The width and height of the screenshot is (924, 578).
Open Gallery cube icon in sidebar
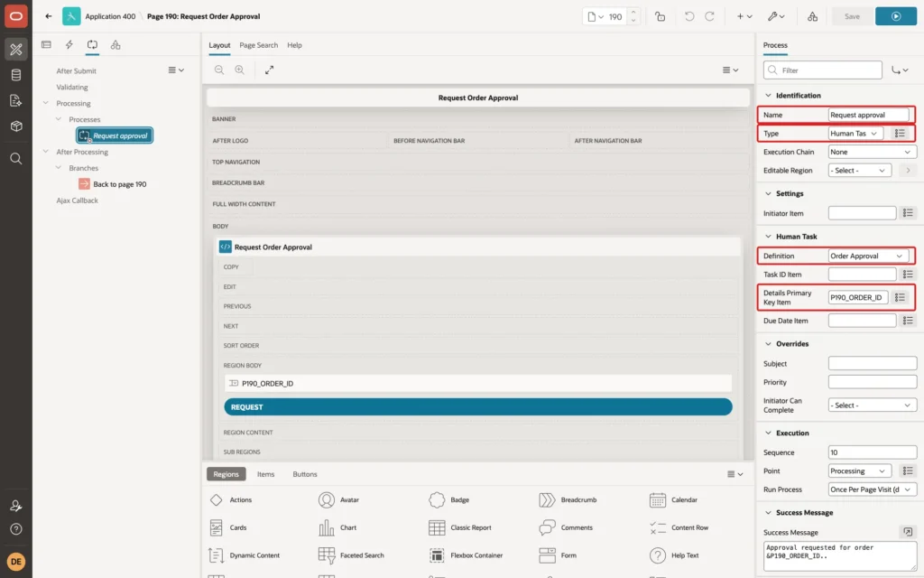[x=16, y=126]
